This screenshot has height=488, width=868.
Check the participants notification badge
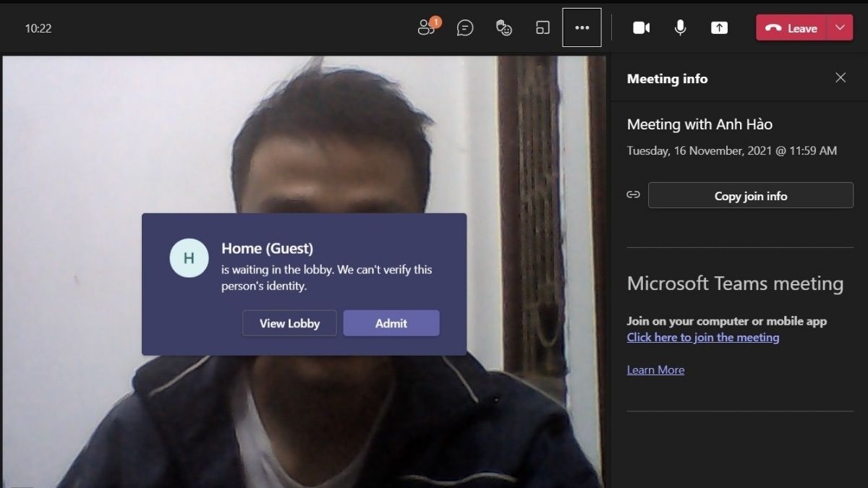(435, 22)
